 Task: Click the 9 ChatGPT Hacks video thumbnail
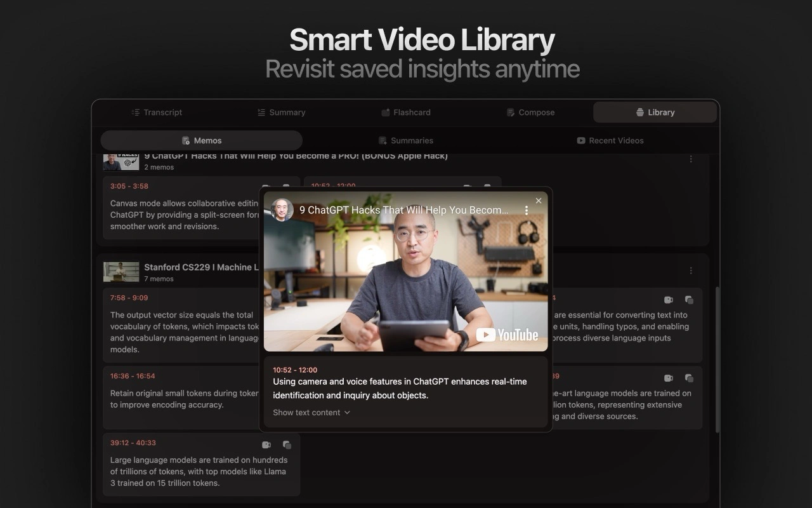(x=121, y=162)
